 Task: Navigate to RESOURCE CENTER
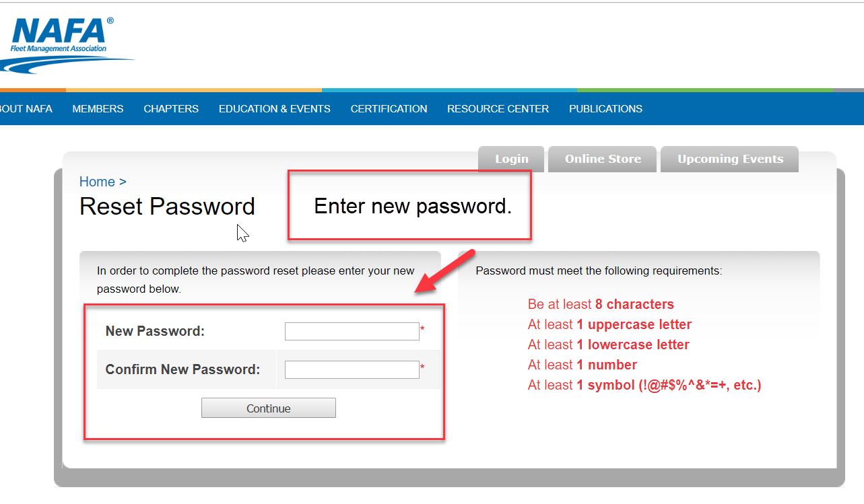(498, 109)
